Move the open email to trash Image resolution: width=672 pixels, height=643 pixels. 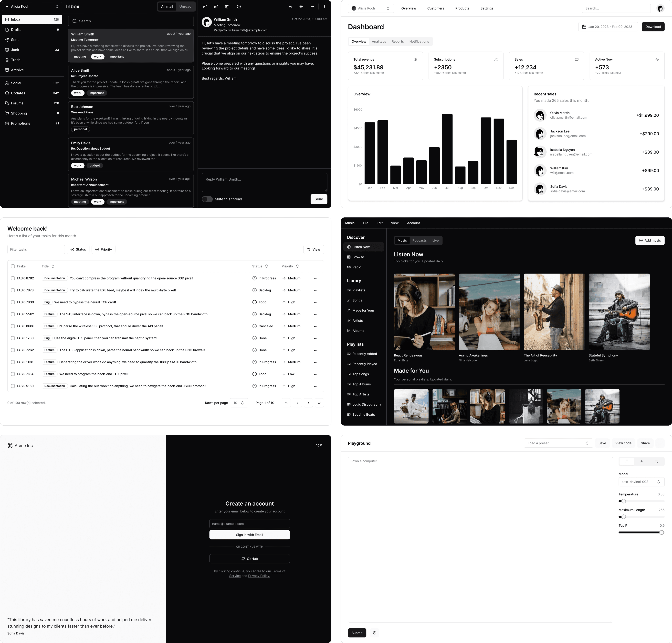[227, 7]
